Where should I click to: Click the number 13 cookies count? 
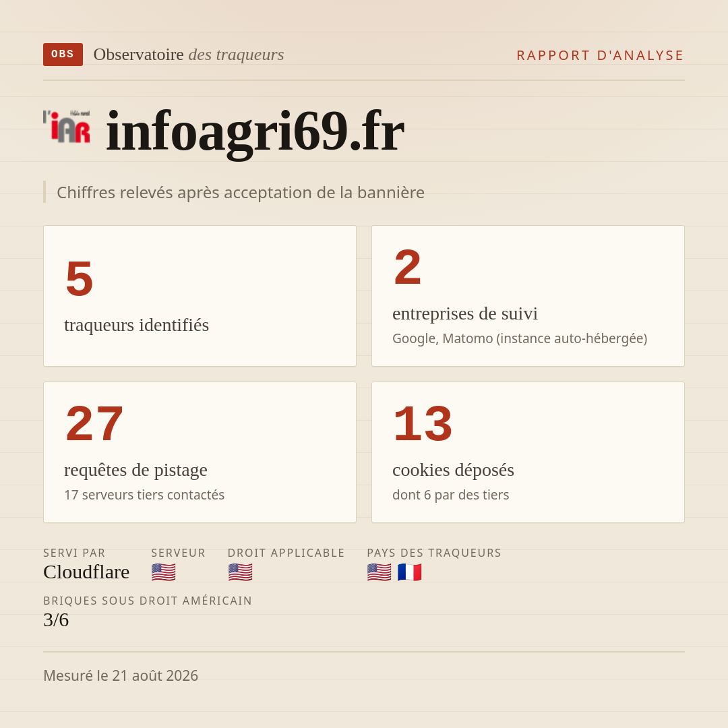pos(423,424)
